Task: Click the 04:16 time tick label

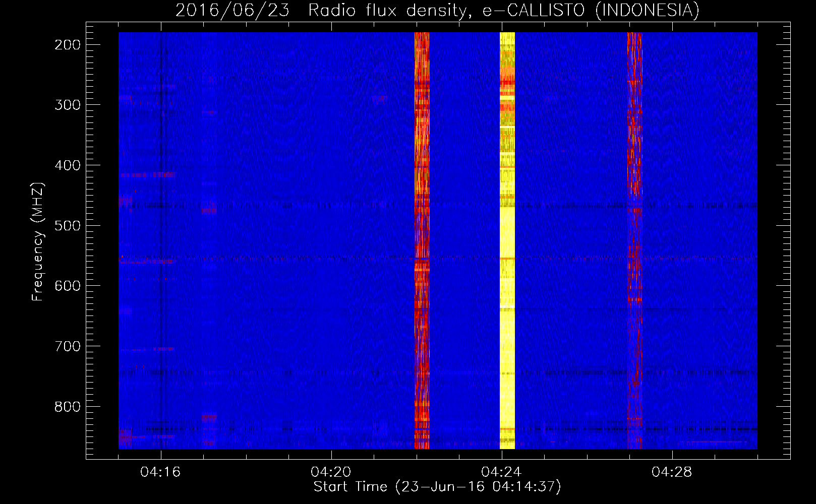Action: click(160, 472)
